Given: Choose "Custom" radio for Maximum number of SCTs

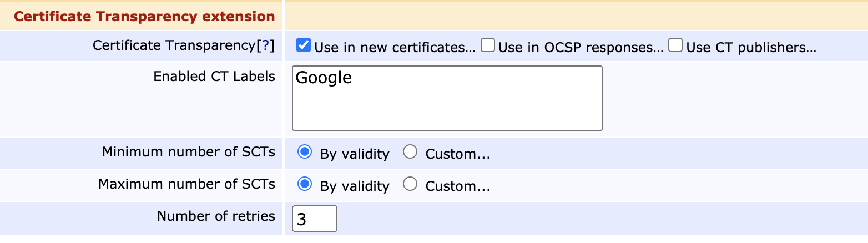Looking at the screenshot, I should [410, 184].
